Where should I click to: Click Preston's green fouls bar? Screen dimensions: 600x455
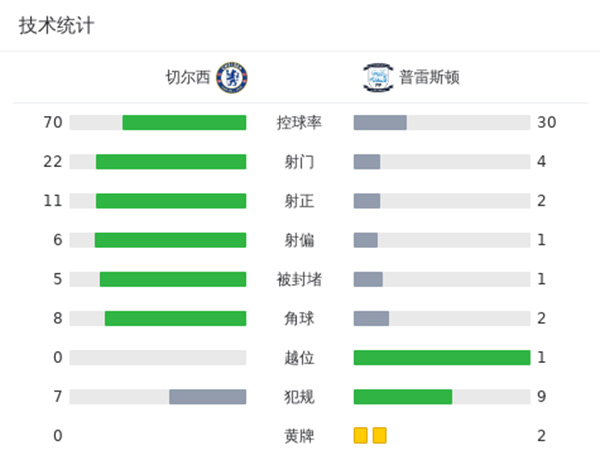coord(403,397)
